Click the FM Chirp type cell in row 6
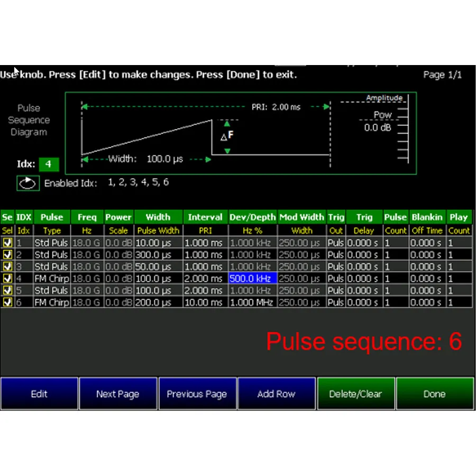The image size is (476, 476). pos(51,302)
